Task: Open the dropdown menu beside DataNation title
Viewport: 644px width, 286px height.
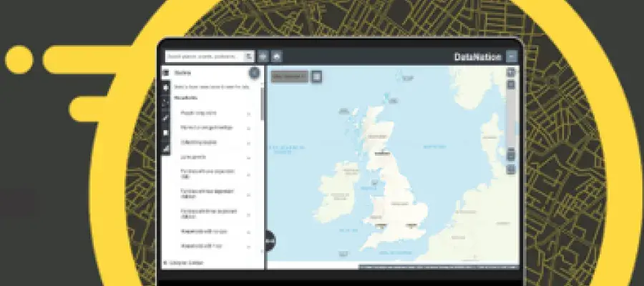Action: (x=512, y=56)
